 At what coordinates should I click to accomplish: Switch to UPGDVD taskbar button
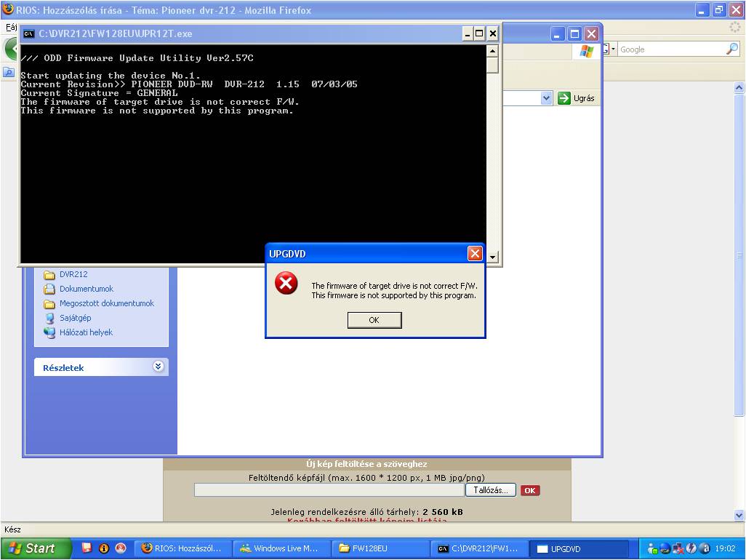pos(579,548)
